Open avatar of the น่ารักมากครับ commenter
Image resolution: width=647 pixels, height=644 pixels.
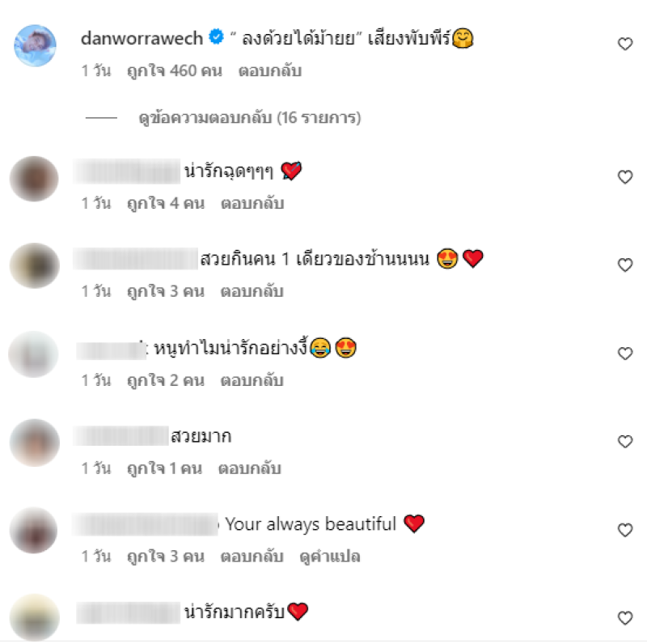(x=35, y=617)
